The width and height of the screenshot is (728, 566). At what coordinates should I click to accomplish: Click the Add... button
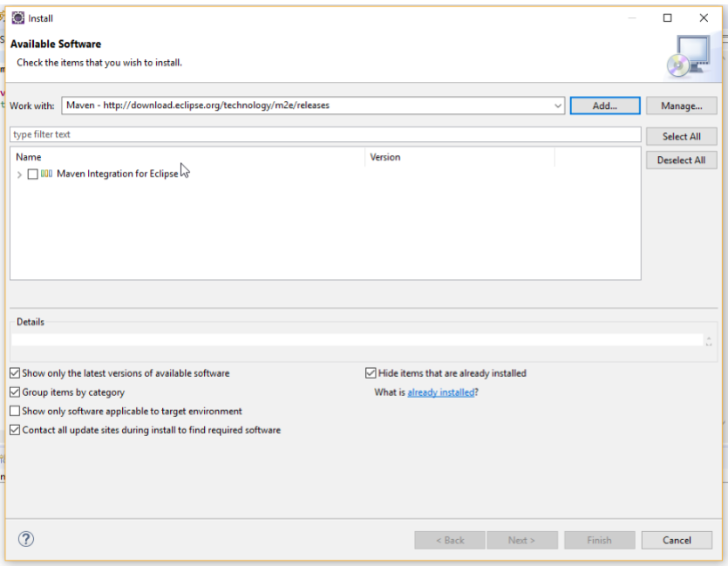coord(605,106)
